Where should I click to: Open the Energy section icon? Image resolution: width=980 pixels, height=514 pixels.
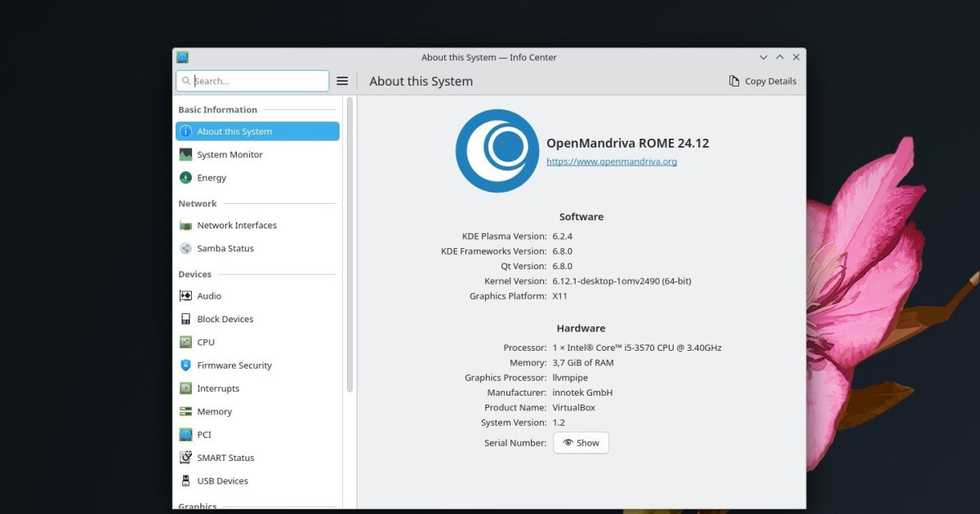[x=187, y=178]
